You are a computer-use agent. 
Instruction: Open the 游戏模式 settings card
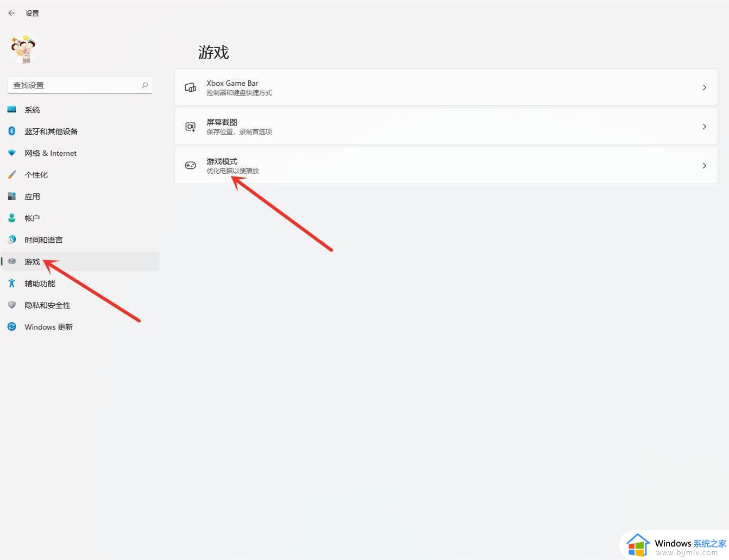click(x=446, y=166)
